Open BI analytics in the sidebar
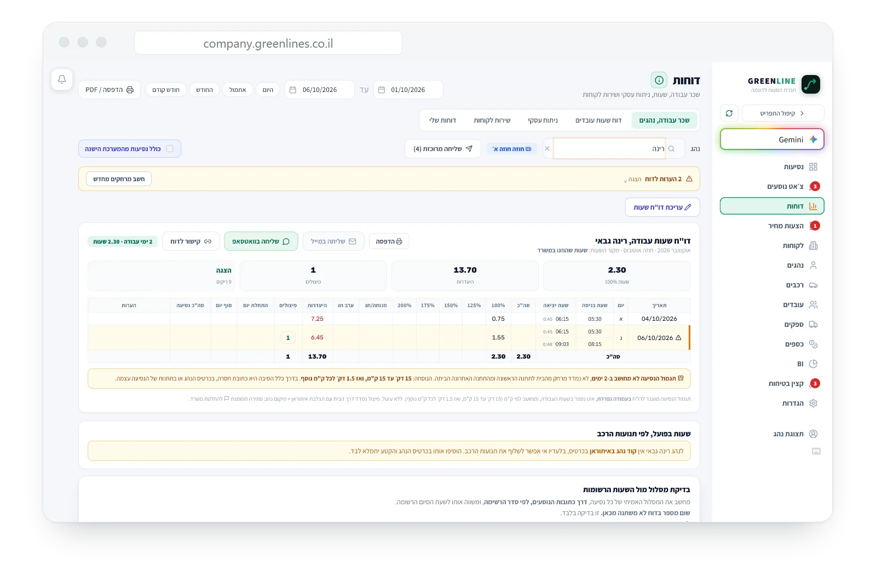876x588 pixels. coord(772,364)
